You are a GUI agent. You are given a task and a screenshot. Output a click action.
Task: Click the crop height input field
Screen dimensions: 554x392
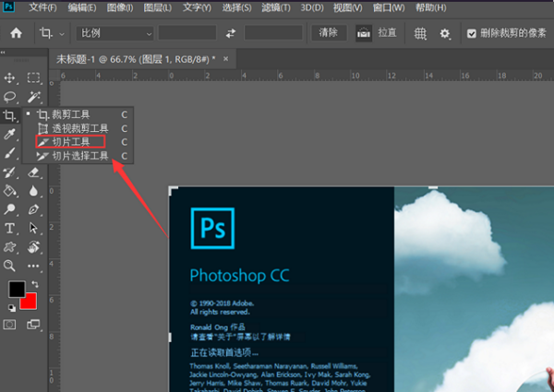(273, 33)
